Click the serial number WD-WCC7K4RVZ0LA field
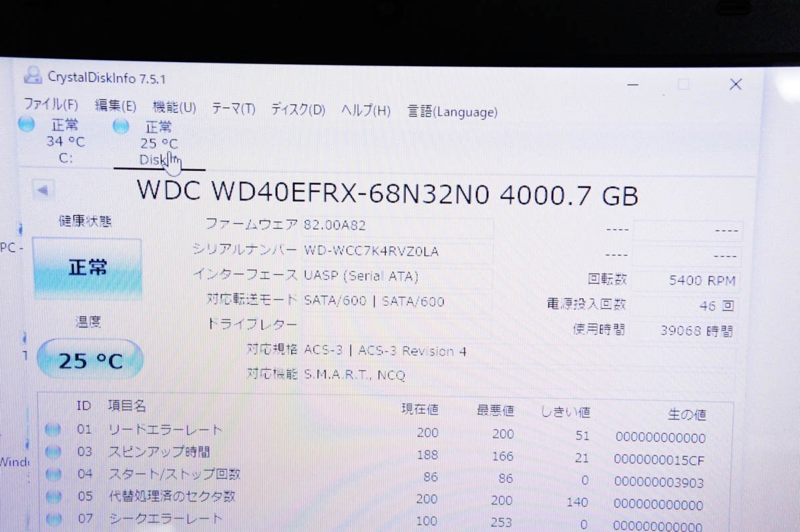Image resolution: width=800 pixels, height=532 pixels. 397,251
